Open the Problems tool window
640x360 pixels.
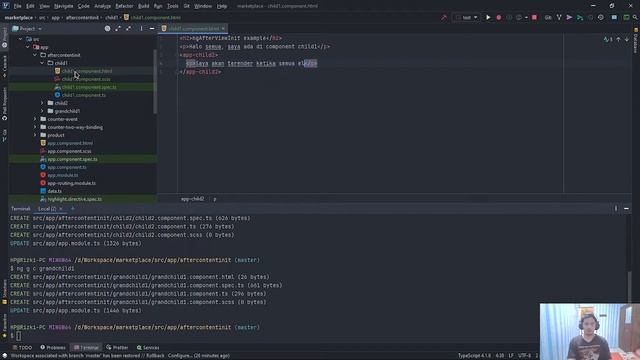pyautogui.click(x=53, y=347)
